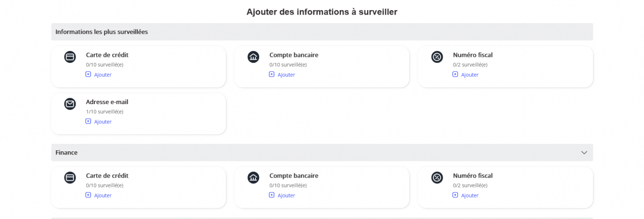Image resolution: width=644 pixels, height=219 pixels.
Task: Click Ajouter under top Numéro fiscal card
Action: click(470, 75)
